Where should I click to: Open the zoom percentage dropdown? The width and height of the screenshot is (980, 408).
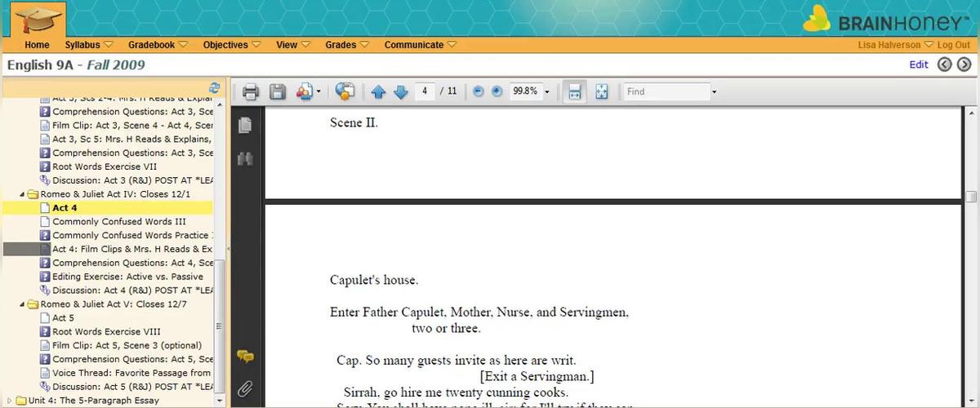point(547,92)
